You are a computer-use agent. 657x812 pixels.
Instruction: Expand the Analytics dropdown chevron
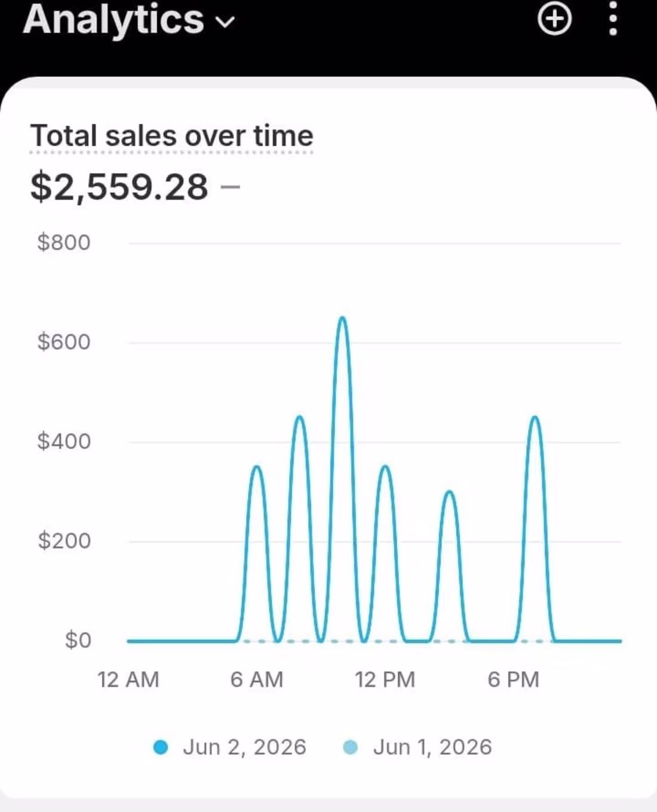click(225, 23)
